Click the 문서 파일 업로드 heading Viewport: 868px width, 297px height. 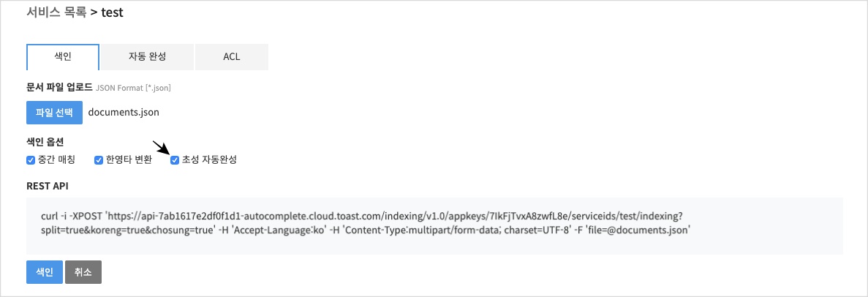click(59, 87)
